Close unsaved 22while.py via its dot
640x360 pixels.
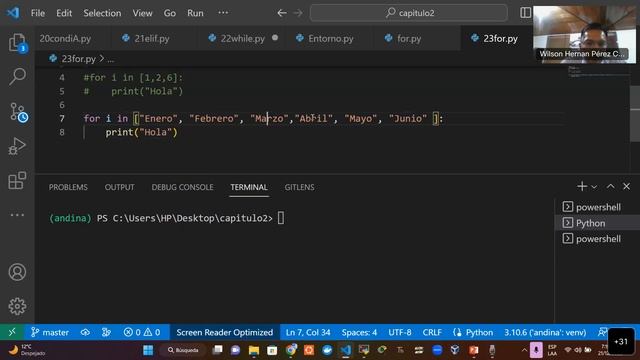[275, 38]
